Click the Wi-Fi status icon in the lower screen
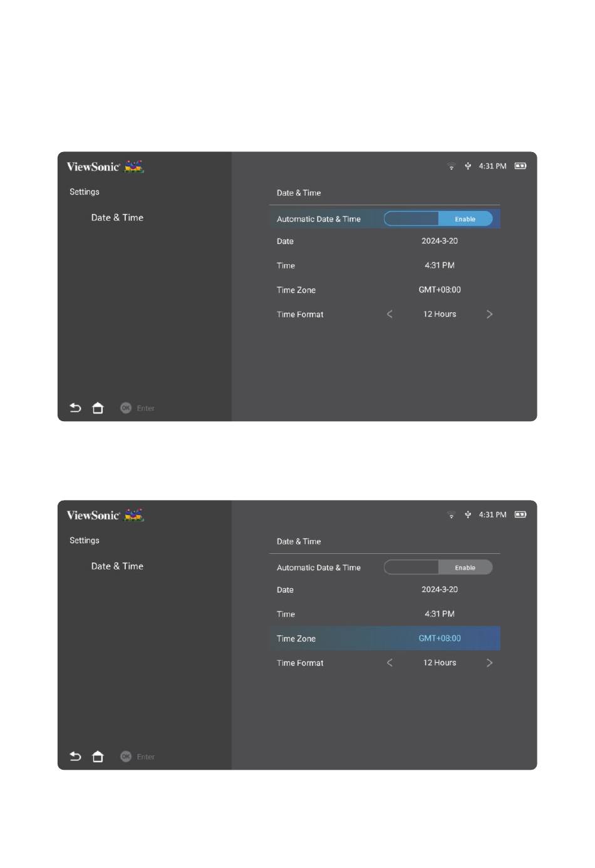 pyautogui.click(x=451, y=515)
